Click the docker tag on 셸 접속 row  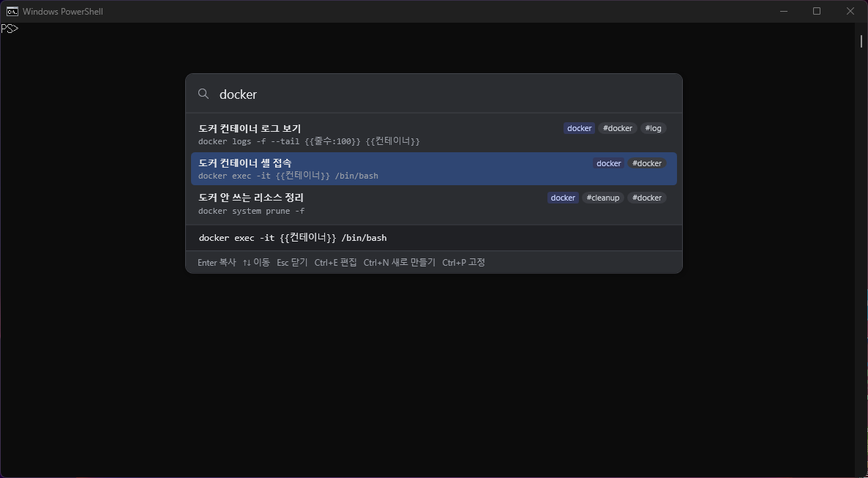point(608,163)
